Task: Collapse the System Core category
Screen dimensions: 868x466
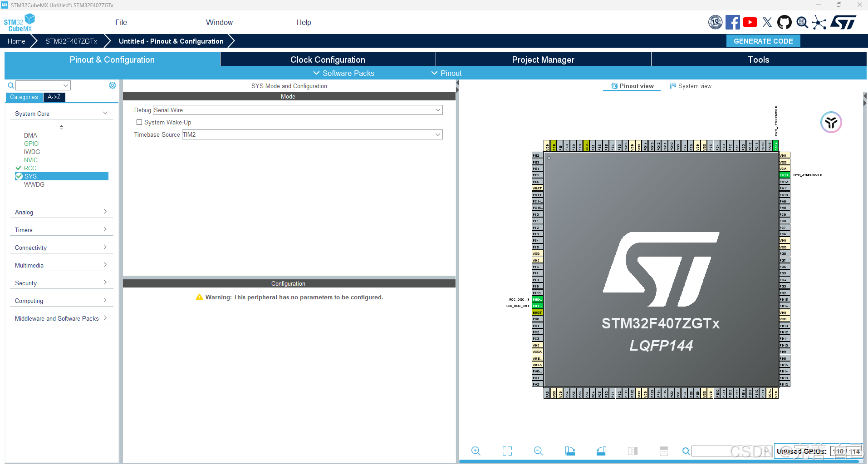Action: click(x=105, y=113)
